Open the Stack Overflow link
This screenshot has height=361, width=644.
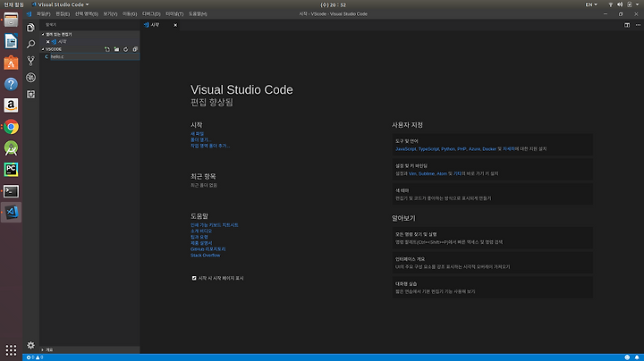tap(206, 256)
